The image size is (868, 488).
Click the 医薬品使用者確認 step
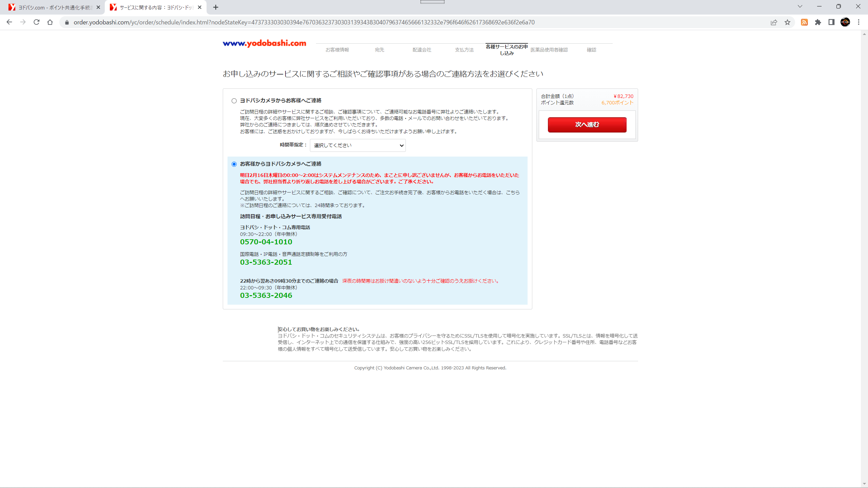tap(549, 50)
